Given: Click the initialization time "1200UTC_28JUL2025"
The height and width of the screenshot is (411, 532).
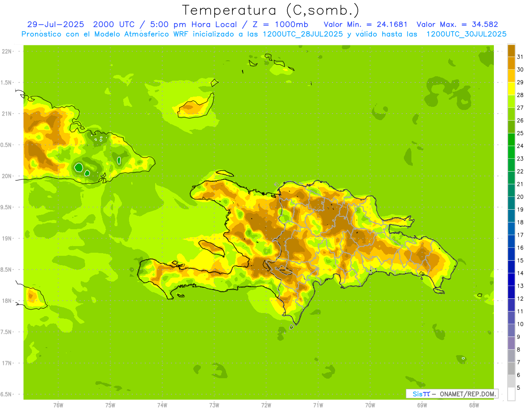Looking at the screenshot, I should (303, 34).
